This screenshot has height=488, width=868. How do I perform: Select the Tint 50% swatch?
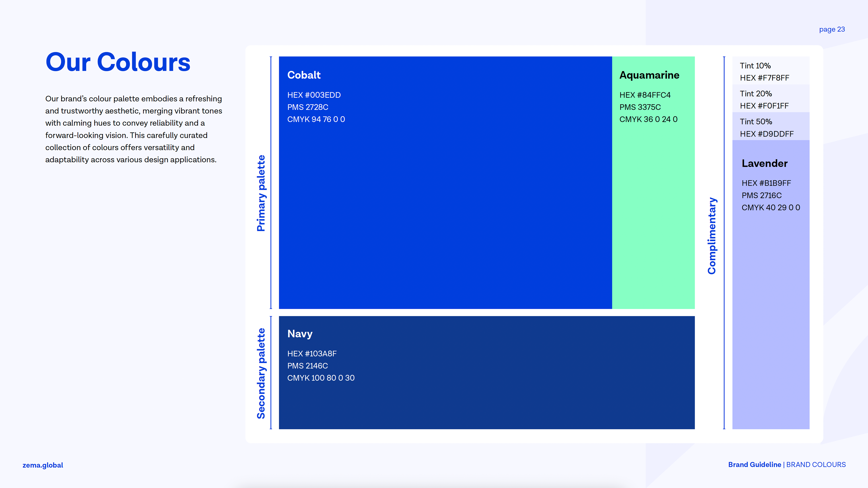click(771, 126)
